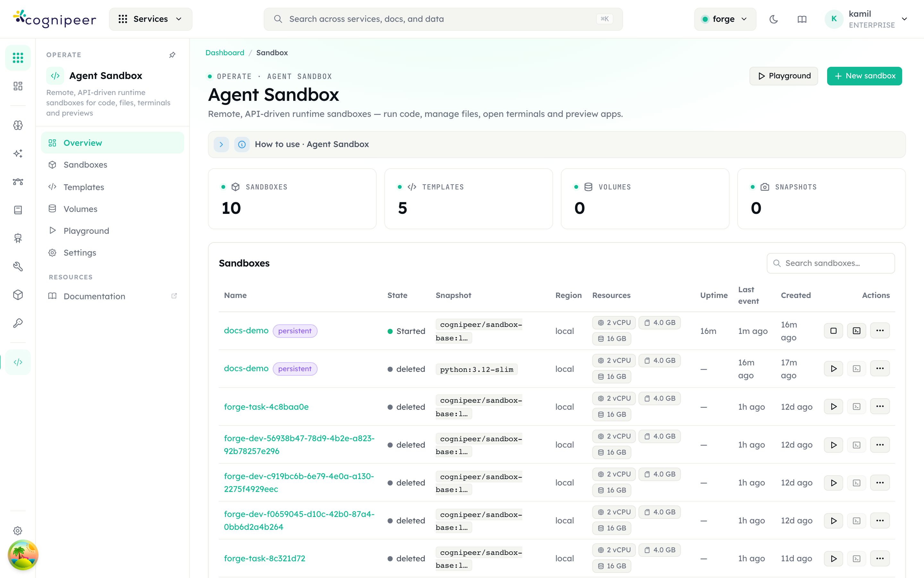Open terminal for started docs-demo sandbox
The image size is (924, 578).
click(x=857, y=331)
